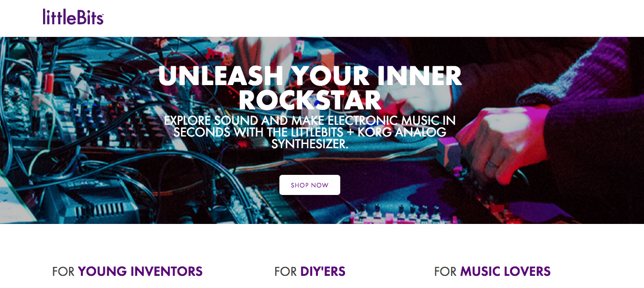Click the Shop Now button
This screenshot has height=288, width=644.
[x=310, y=185]
